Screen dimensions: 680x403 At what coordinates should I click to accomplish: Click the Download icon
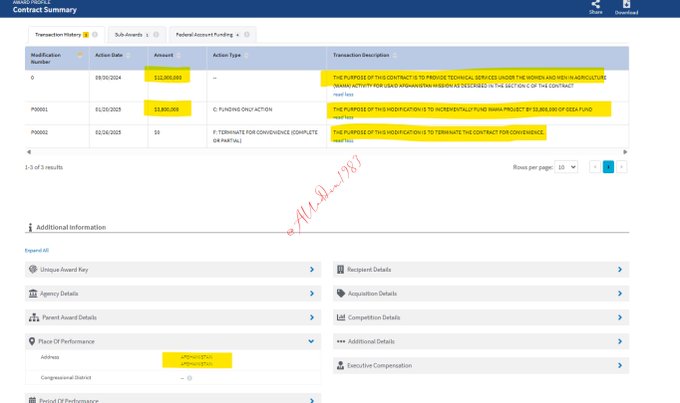coord(627,5)
